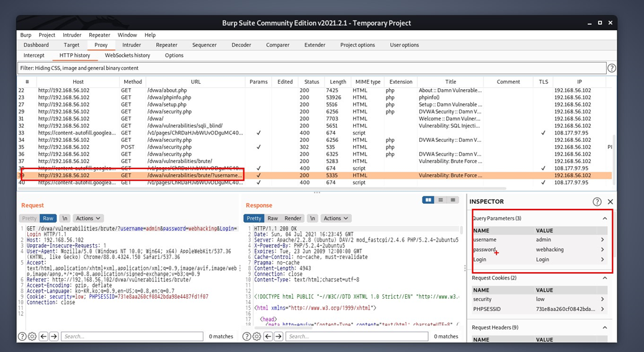Open the Intercept sub-tab
644x352 pixels.
pos(34,55)
